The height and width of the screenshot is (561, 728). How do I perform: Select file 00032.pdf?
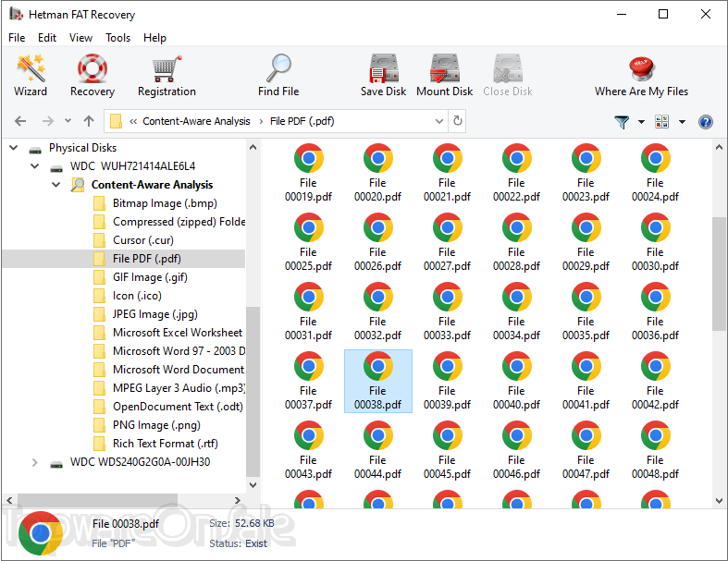[x=377, y=311]
